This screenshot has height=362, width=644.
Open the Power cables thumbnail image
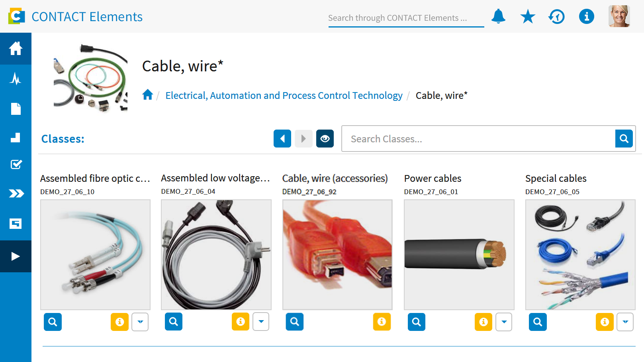coord(459,255)
